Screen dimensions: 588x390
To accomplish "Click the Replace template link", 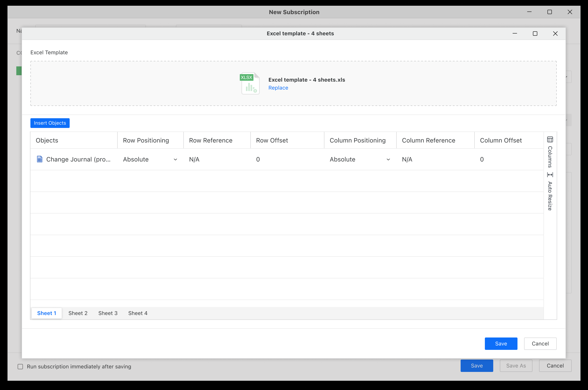I will (x=278, y=88).
